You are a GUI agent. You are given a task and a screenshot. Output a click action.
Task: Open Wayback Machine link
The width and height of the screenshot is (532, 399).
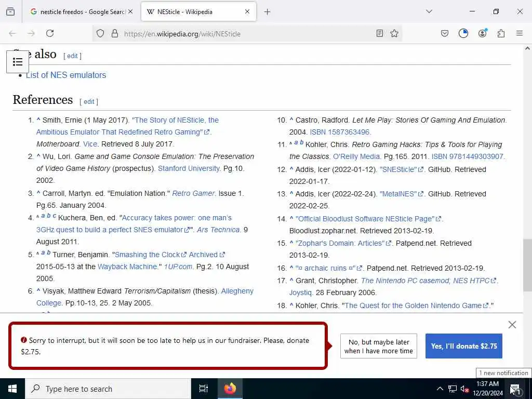pyautogui.click(x=127, y=267)
